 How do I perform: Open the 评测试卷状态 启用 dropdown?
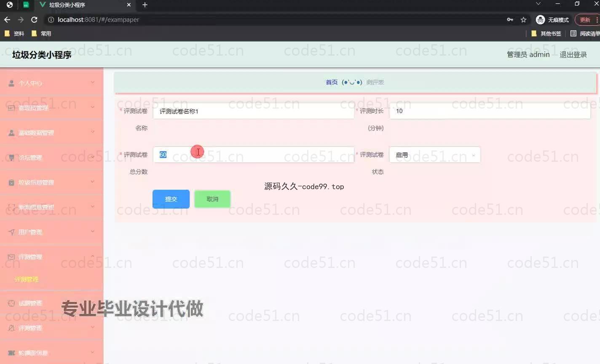tap(435, 155)
